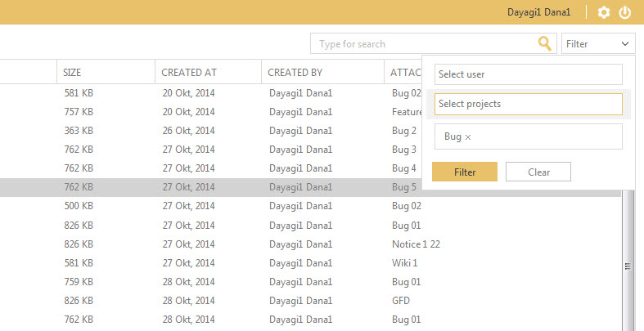Remove the Bug tag with x

click(x=468, y=137)
